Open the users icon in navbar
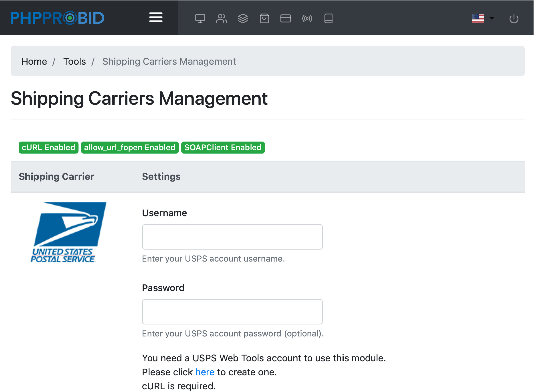 point(221,18)
